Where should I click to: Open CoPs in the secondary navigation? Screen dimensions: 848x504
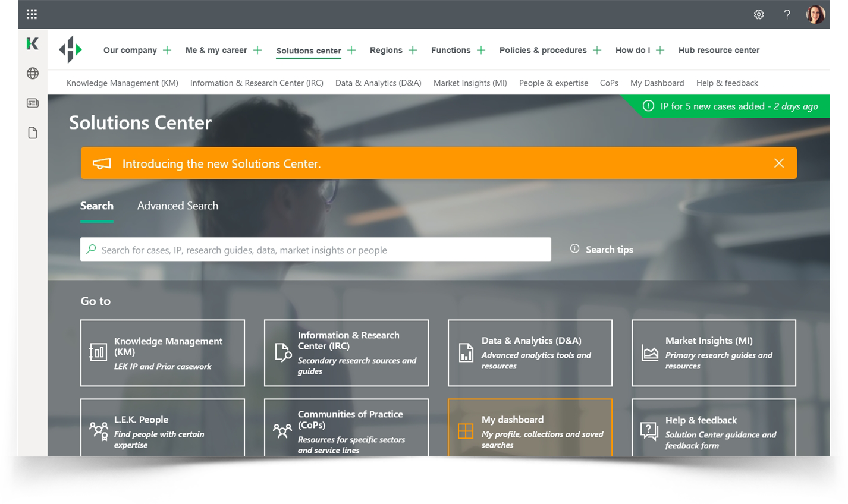point(609,83)
